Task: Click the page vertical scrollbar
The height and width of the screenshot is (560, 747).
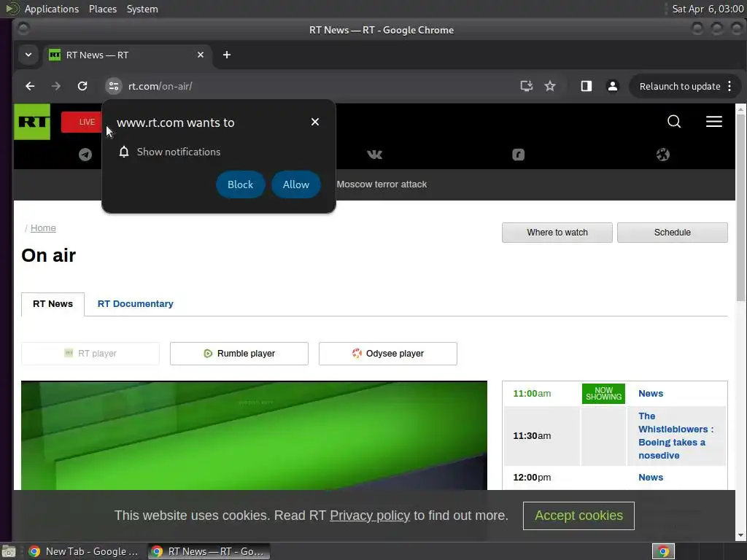Action: point(740,208)
